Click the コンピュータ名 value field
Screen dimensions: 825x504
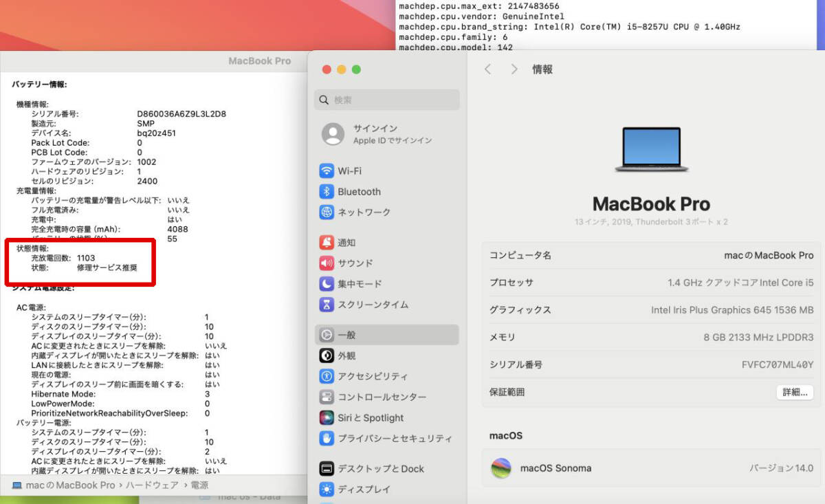769,255
